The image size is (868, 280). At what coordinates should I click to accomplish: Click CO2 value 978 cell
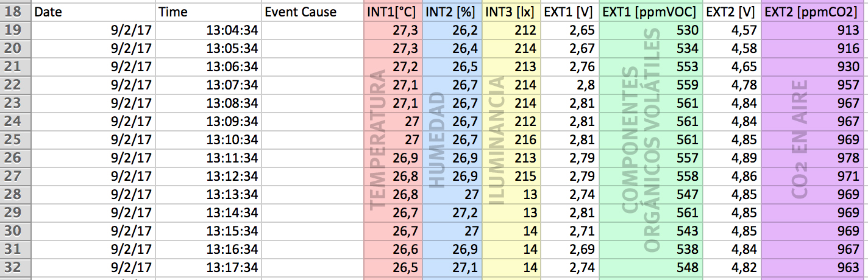tap(814, 158)
